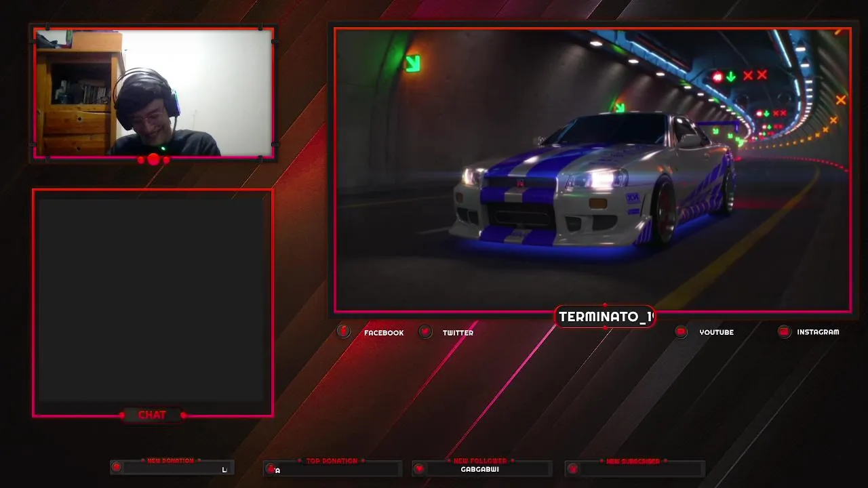Click the GABGABWI follower name
The image size is (868, 488).
479,469
